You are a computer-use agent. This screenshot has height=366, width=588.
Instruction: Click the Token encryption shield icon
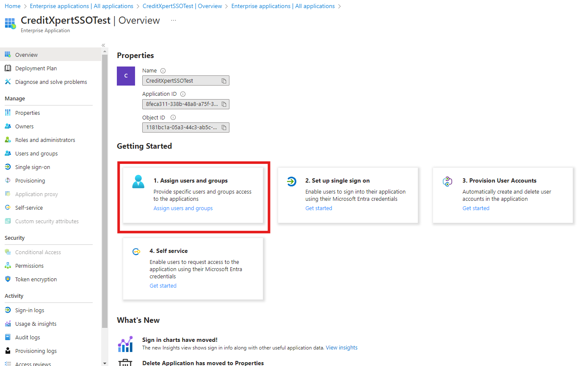click(8, 279)
